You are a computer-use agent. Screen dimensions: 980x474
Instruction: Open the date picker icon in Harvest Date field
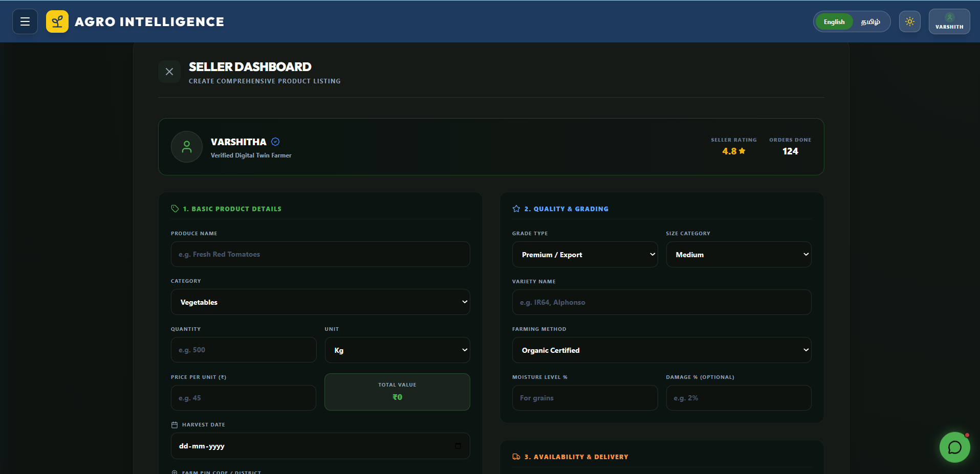click(x=458, y=446)
